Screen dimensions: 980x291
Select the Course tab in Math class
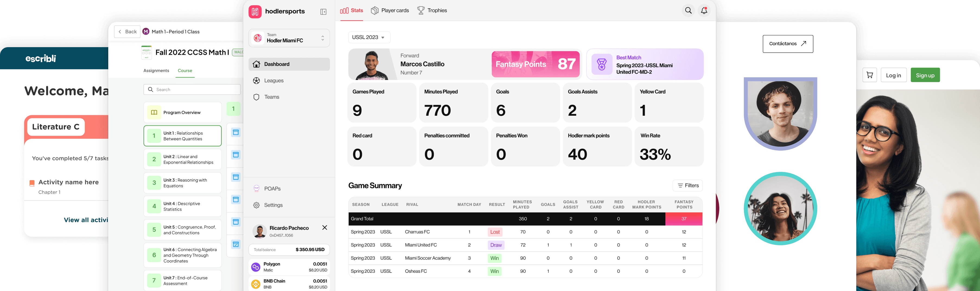tap(185, 71)
